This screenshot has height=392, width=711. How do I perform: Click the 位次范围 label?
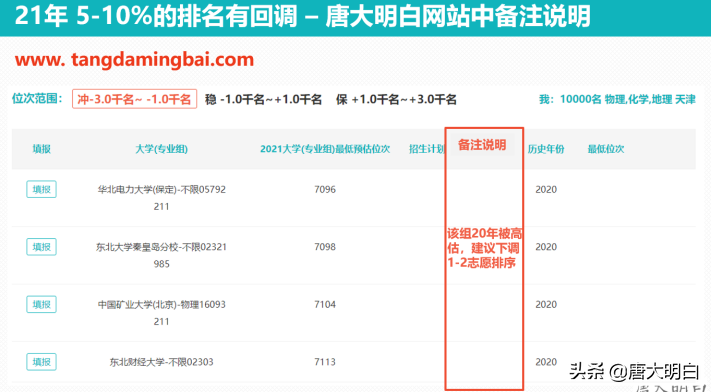point(37,98)
